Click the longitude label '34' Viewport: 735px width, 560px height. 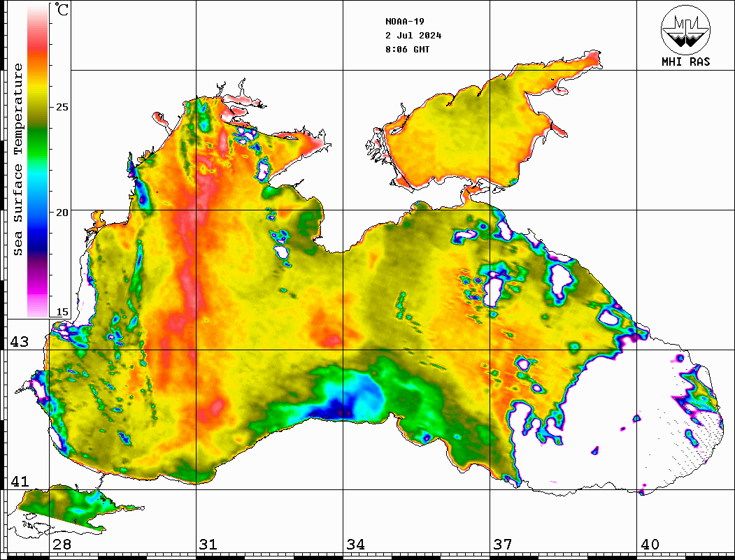click(356, 545)
